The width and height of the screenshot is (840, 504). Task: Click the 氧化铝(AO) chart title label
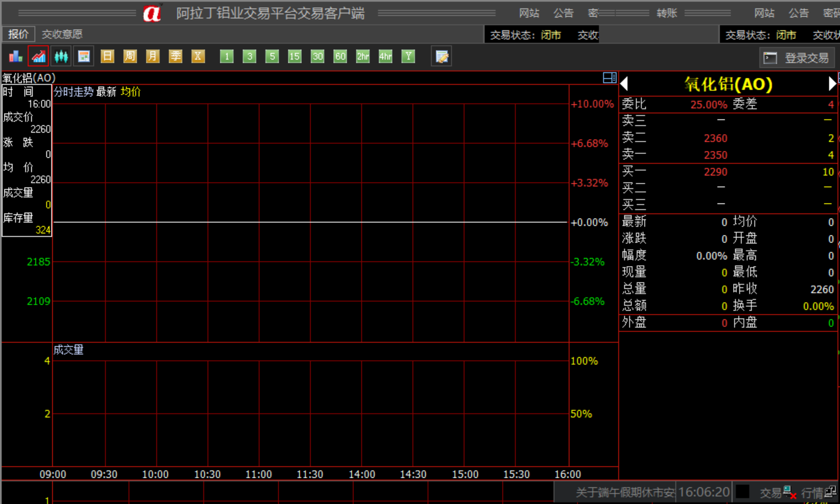tap(29, 78)
